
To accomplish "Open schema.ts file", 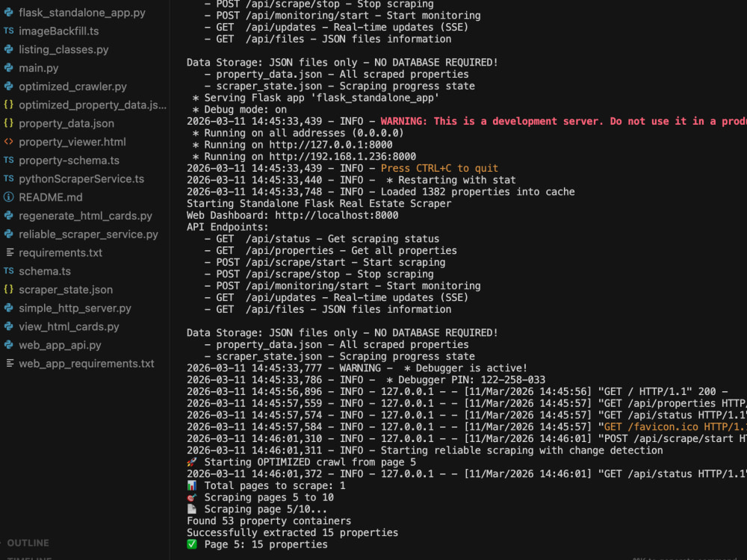I will pyautogui.click(x=45, y=272).
